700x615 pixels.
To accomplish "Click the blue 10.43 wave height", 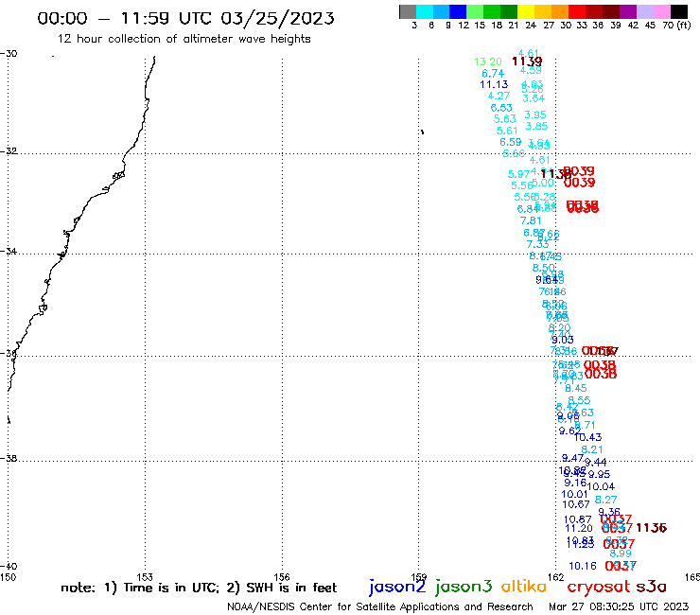I will click(588, 437).
